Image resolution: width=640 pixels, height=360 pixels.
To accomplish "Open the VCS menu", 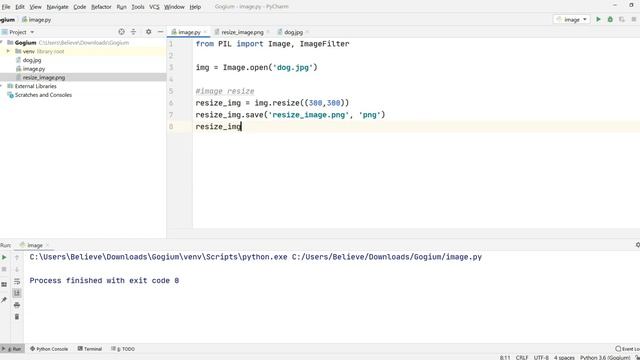I will (x=154, y=7).
